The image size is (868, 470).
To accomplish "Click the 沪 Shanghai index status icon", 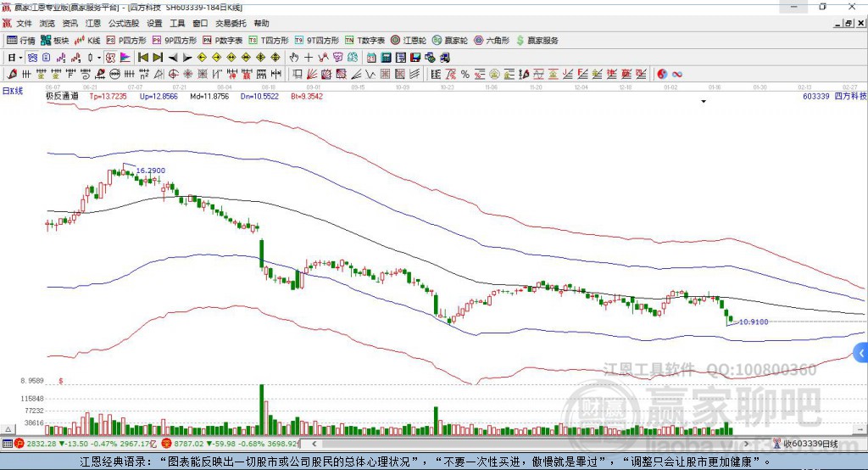I will [19, 444].
